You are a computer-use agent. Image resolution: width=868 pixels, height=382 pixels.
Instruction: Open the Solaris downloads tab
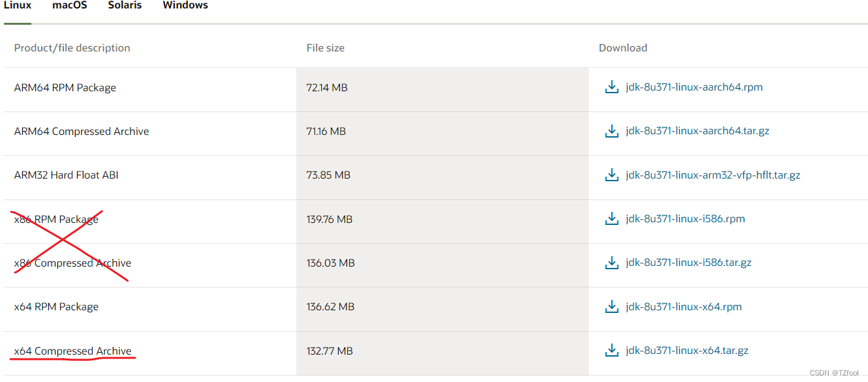coord(125,5)
